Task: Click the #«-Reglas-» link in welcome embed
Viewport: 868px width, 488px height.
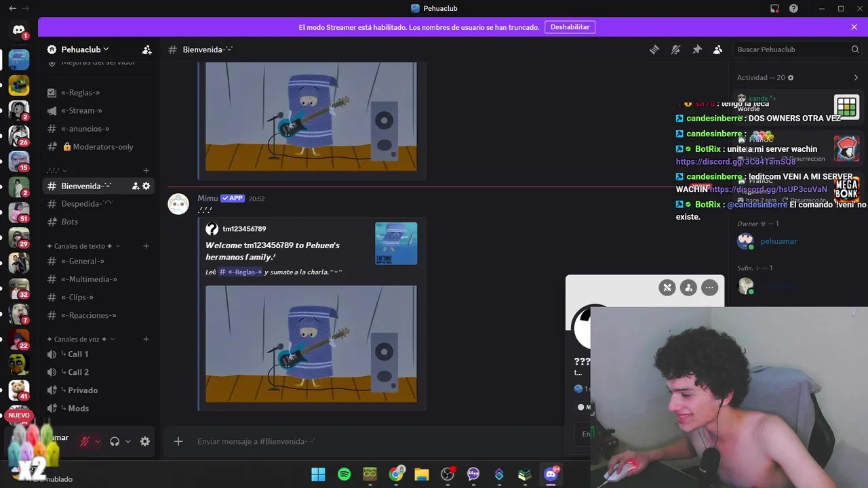Action: pos(241,272)
